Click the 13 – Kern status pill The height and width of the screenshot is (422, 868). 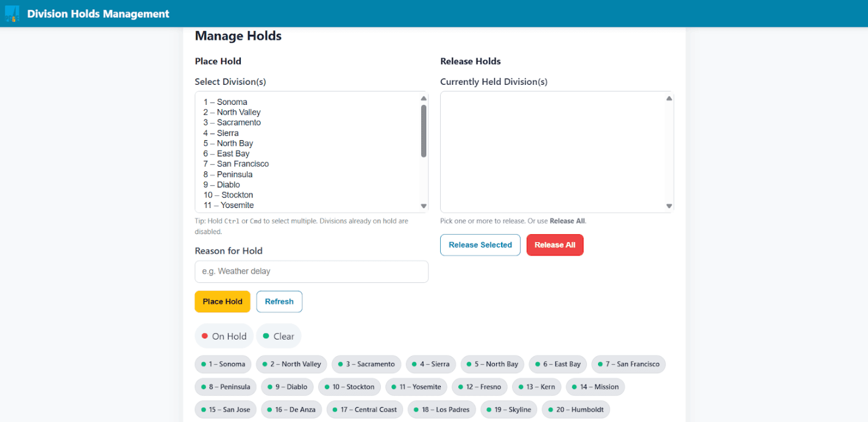536,387
